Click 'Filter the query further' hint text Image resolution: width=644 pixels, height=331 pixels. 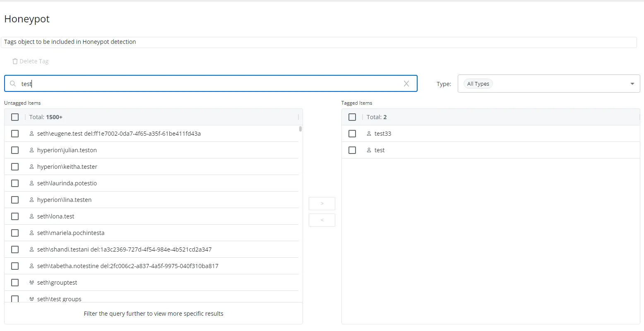[154, 314]
